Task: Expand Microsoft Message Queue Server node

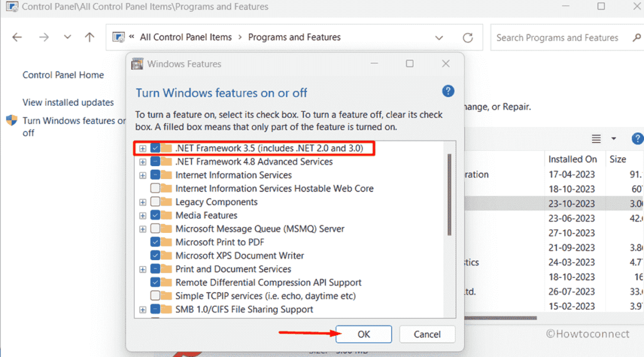Action: click(x=143, y=229)
